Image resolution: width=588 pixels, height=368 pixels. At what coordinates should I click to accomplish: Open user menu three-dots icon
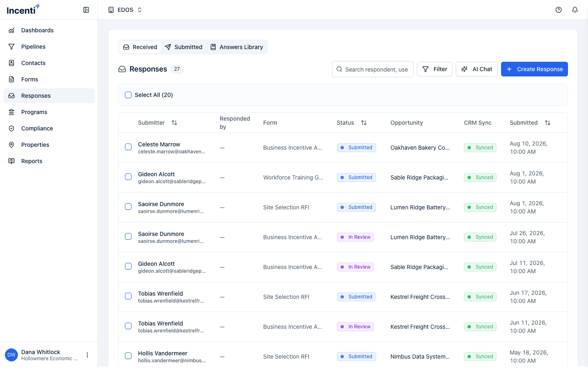pyautogui.click(x=87, y=355)
